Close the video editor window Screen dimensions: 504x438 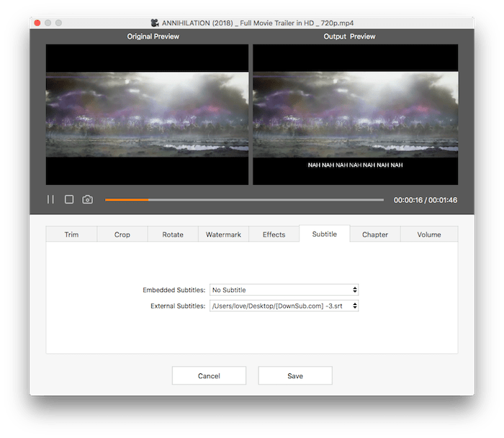click(x=37, y=23)
